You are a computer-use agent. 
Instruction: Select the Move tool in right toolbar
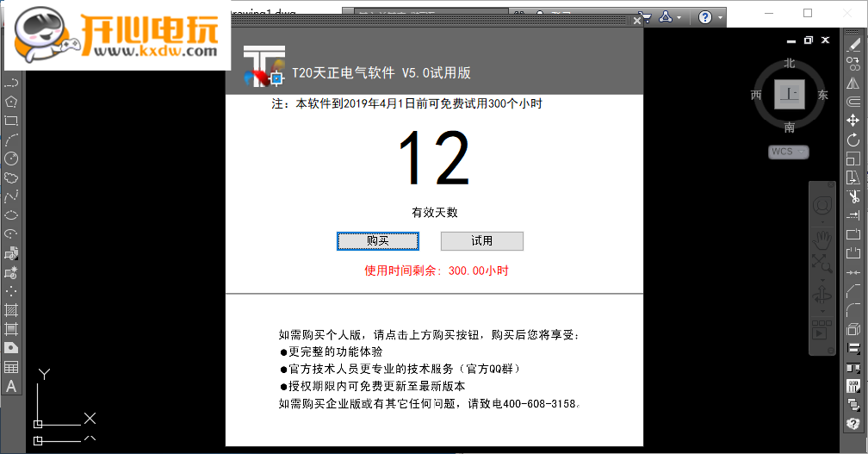pos(853,121)
